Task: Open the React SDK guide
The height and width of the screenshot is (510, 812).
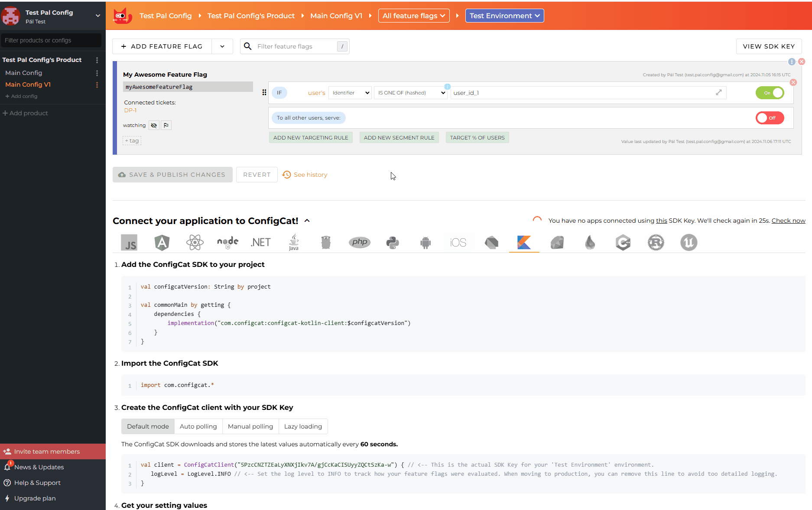Action: (x=195, y=242)
